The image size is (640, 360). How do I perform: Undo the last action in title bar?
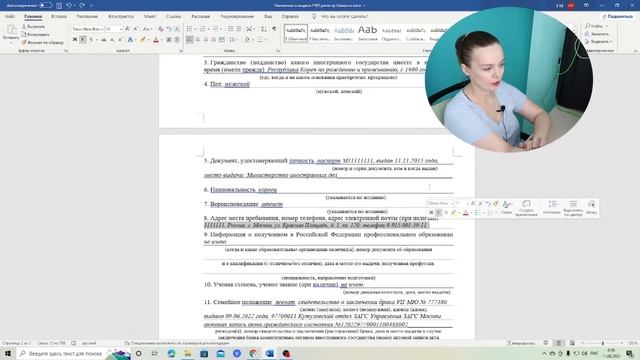coord(69,6)
